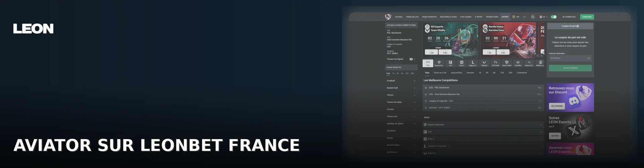Open the CA country language dropdown
Screen dimensions: 644x168
point(543,17)
